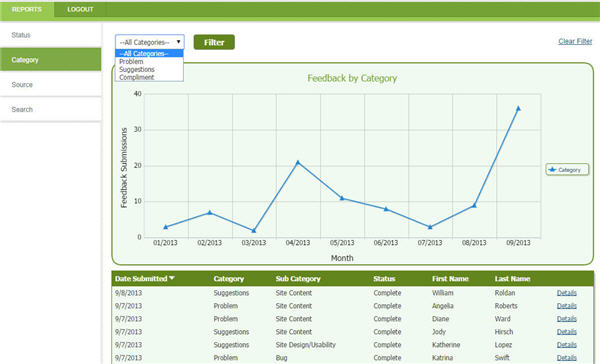The height and width of the screenshot is (364, 600).
Task: Sort by Status column header
Action: coord(384,279)
